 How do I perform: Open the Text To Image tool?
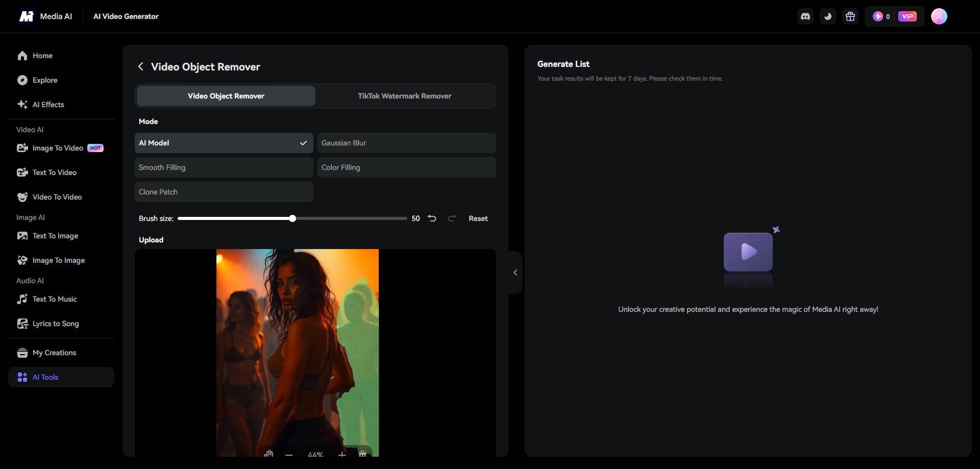61,236
